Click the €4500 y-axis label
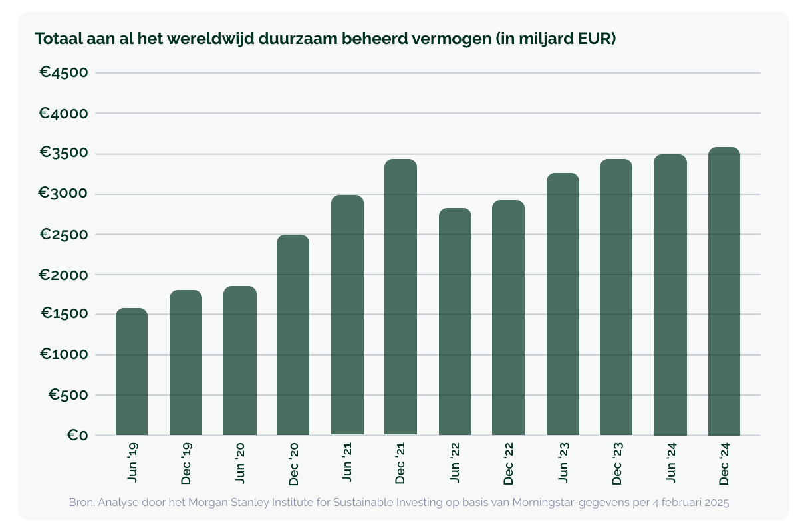798x532 pixels. [65, 72]
